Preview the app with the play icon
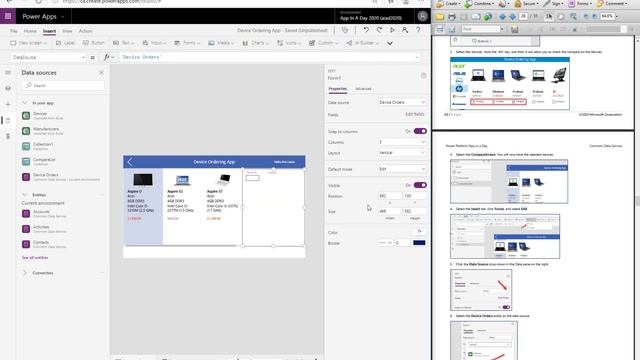The height and width of the screenshot is (360, 640). click(x=392, y=30)
